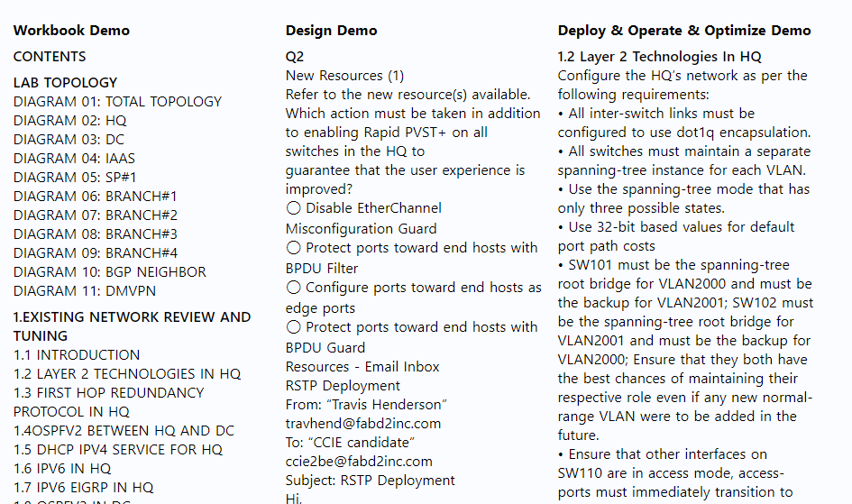The image size is (852, 504).
Task: Go to DIAGRAM 10: BGP NEIGHBOR
Action: pos(110,272)
